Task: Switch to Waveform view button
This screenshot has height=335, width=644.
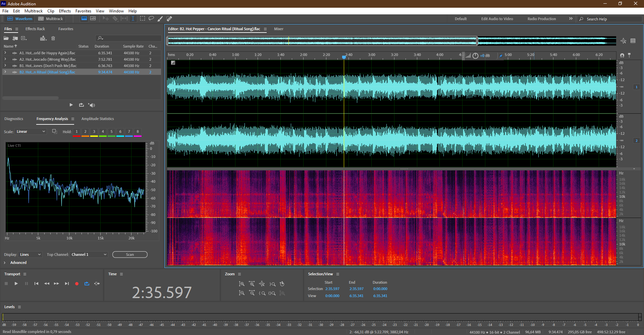Action: point(20,19)
